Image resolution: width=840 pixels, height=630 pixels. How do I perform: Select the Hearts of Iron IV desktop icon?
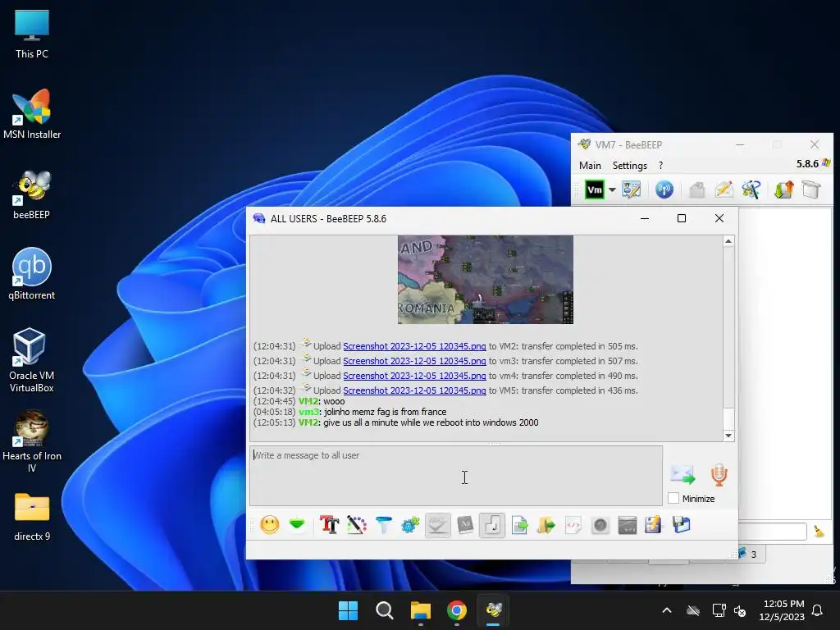[x=32, y=441]
